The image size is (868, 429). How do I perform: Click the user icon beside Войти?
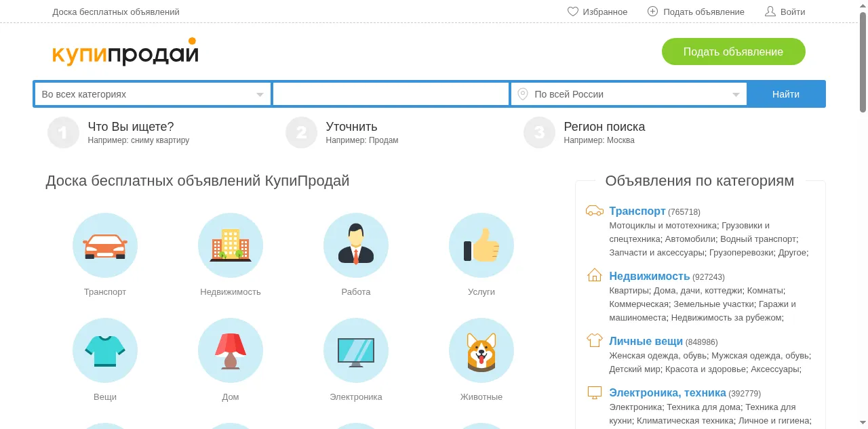[x=770, y=12]
